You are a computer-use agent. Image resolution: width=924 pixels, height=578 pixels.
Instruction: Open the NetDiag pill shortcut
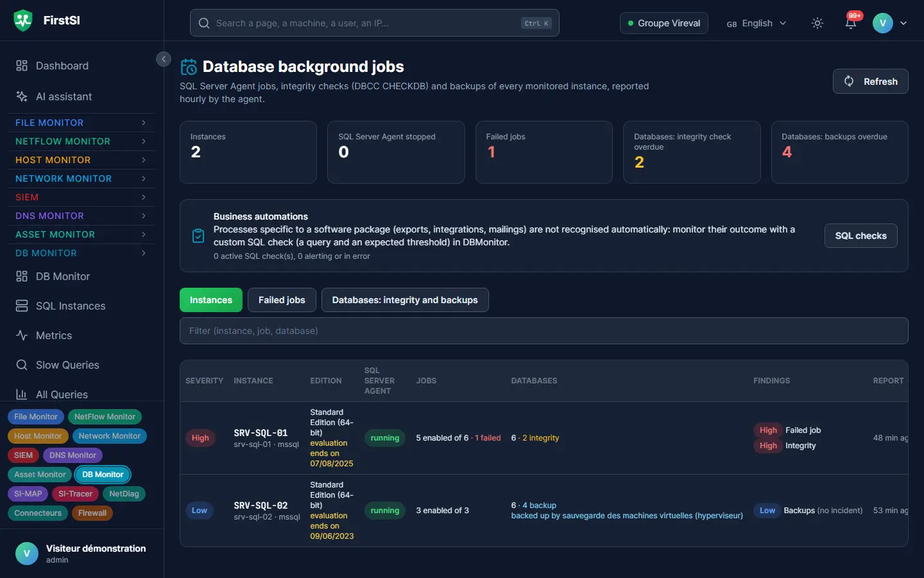click(x=124, y=494)
